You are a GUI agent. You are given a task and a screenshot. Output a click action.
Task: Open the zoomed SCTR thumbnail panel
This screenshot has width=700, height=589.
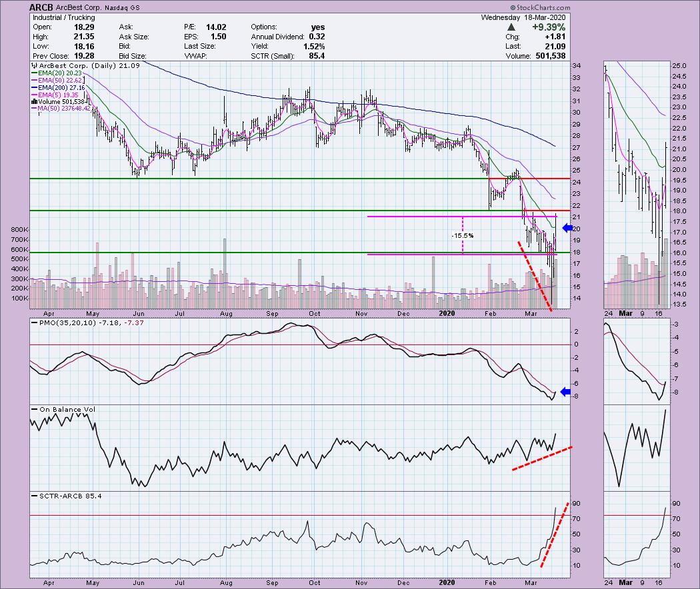tap(637, 534)
